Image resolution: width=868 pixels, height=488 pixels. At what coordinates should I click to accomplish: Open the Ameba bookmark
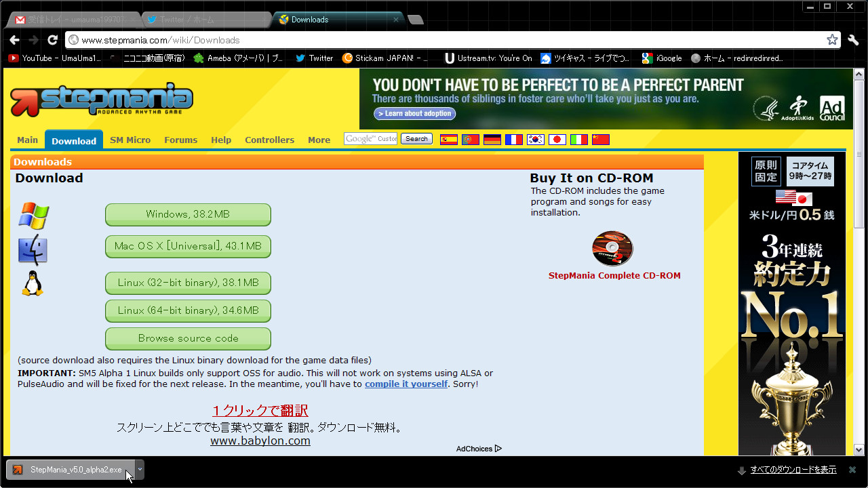239,58
